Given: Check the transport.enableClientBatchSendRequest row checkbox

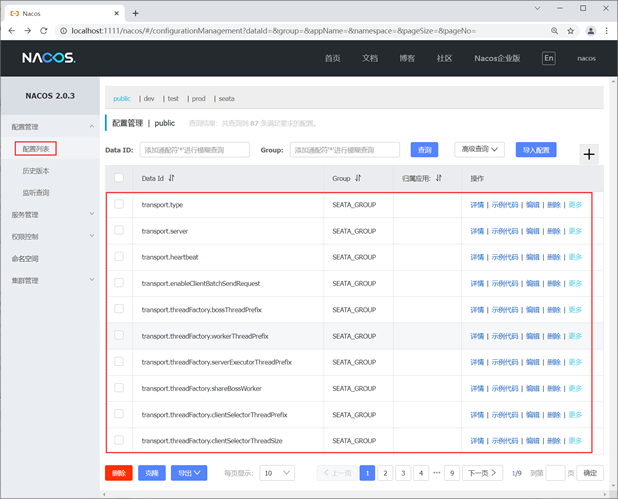Looking at the screenshot, I should [x=119, y=283].
